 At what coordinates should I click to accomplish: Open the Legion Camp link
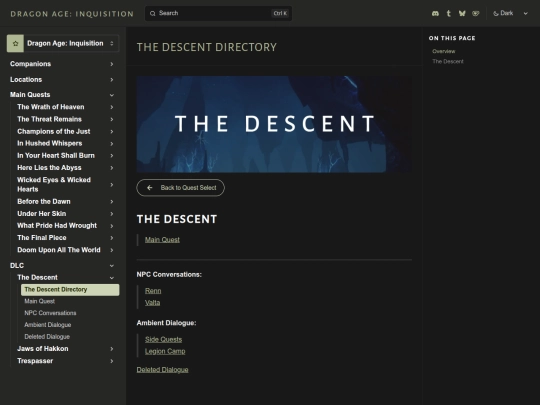point(165,351)
